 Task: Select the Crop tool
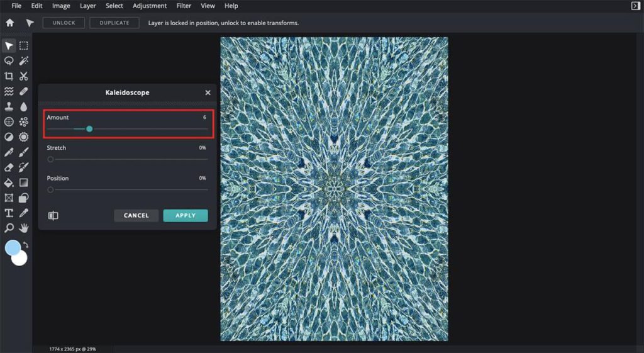click(x=9, y=76)
